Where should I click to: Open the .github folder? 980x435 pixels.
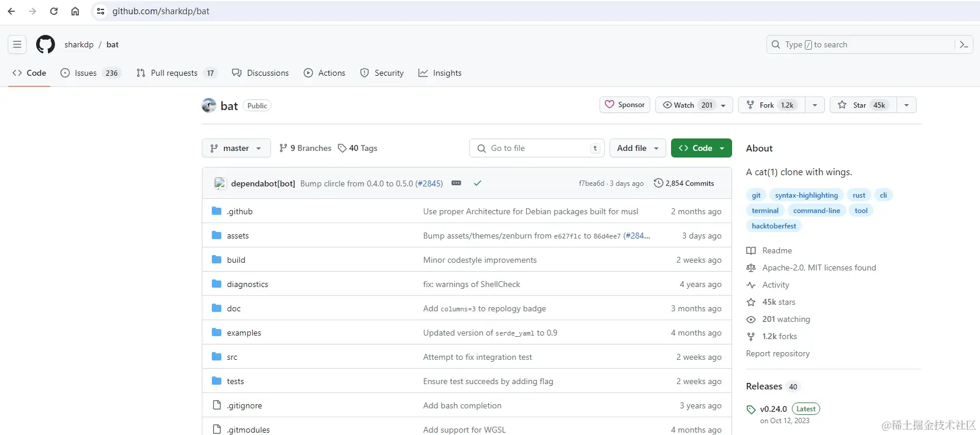point(240,211)
